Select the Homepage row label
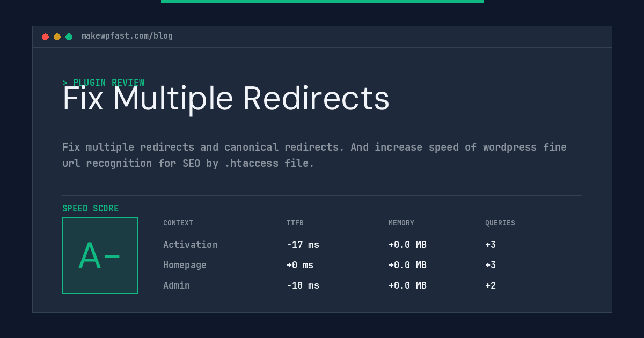Screen dimensions: 644x338 (185, 265)
